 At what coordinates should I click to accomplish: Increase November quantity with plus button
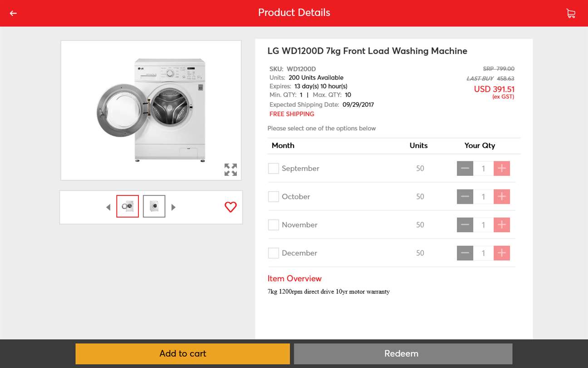pyautogui.click(x=502, y=225)
